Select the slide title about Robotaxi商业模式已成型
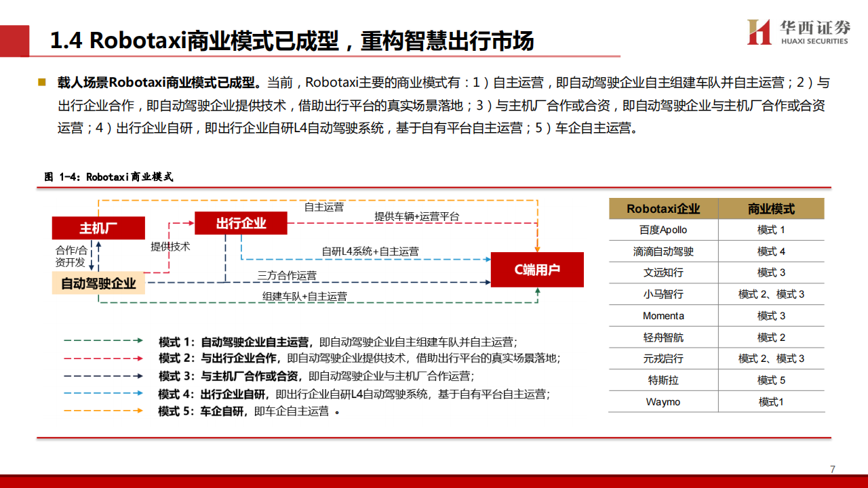868x488 pixels. (x=292, y=41)
